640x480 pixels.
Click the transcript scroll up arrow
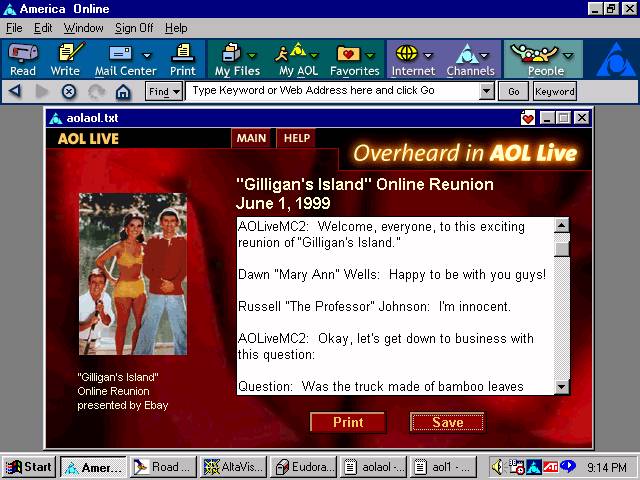[562, 225]
